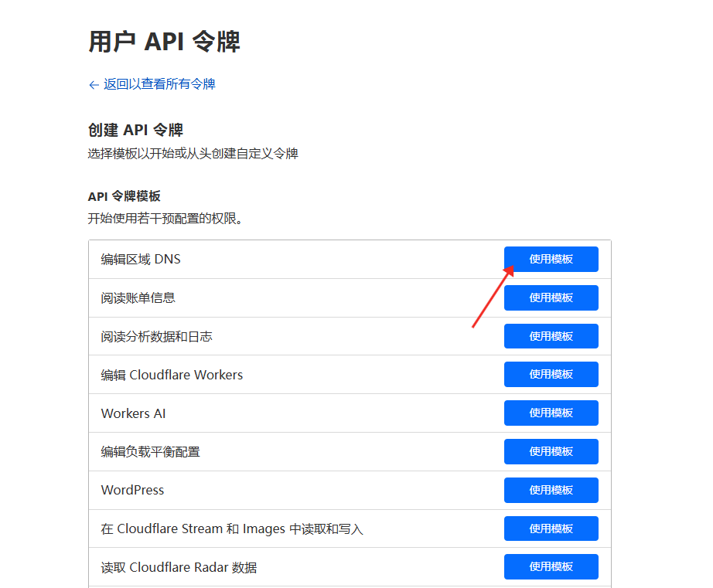Use template for 编辑区域 DNS

click(551, 260)
